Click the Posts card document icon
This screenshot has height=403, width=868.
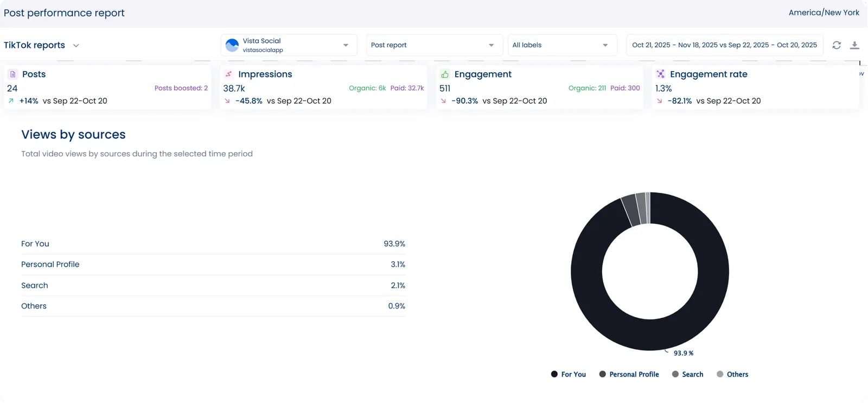click(13, 74)
